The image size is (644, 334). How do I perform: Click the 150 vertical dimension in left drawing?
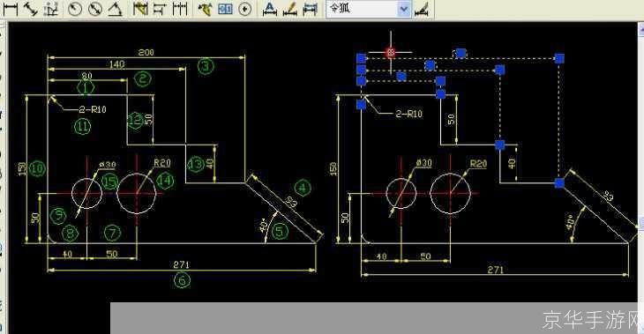22,168
